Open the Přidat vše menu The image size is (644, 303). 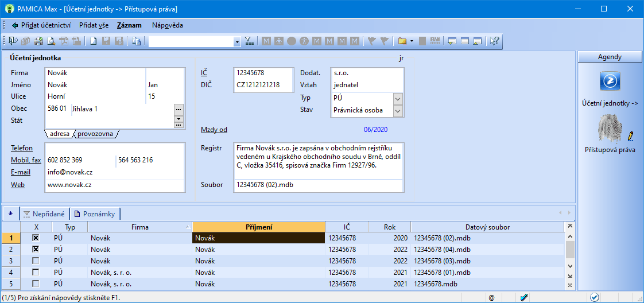point(94,25)
